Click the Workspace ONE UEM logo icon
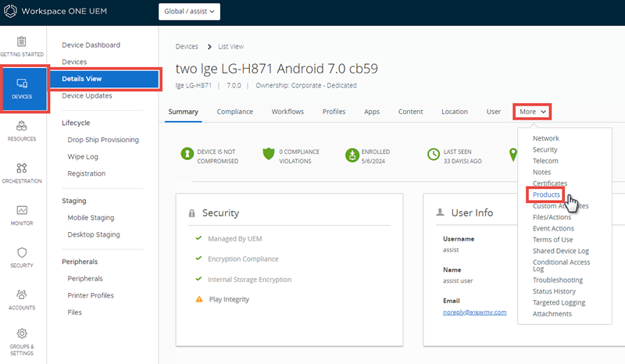 pos(10,11)
